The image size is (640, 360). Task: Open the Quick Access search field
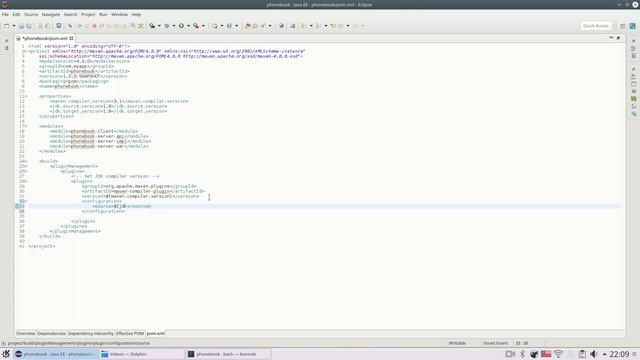pos(596,26)
